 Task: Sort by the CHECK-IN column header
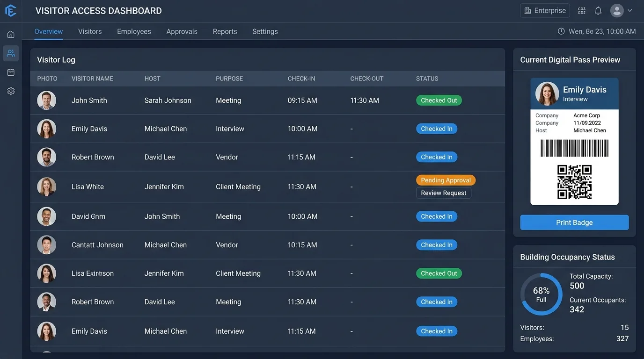point(301,79)
